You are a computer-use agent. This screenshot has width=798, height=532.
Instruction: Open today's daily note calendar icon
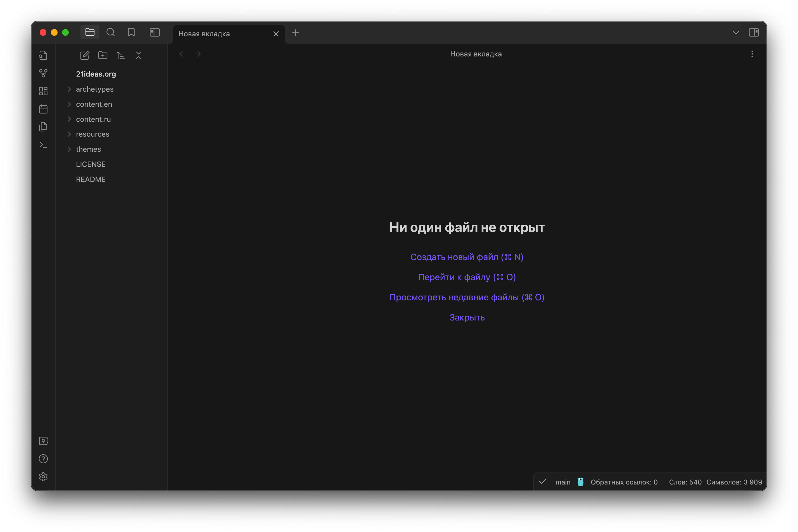pos(43,109)
